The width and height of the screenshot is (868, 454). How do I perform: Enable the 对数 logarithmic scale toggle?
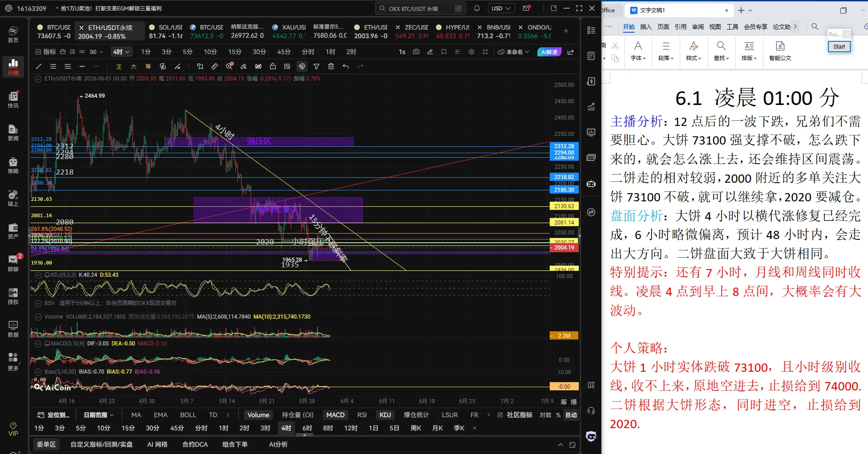pos(546,415)
